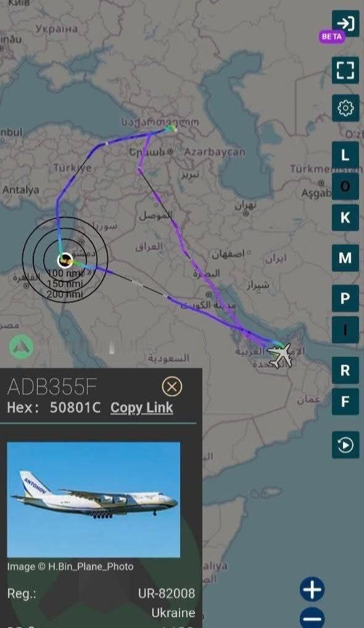Select the airplane icon on map
Screen dimensions: 364x628
click(x=280, y=355)
